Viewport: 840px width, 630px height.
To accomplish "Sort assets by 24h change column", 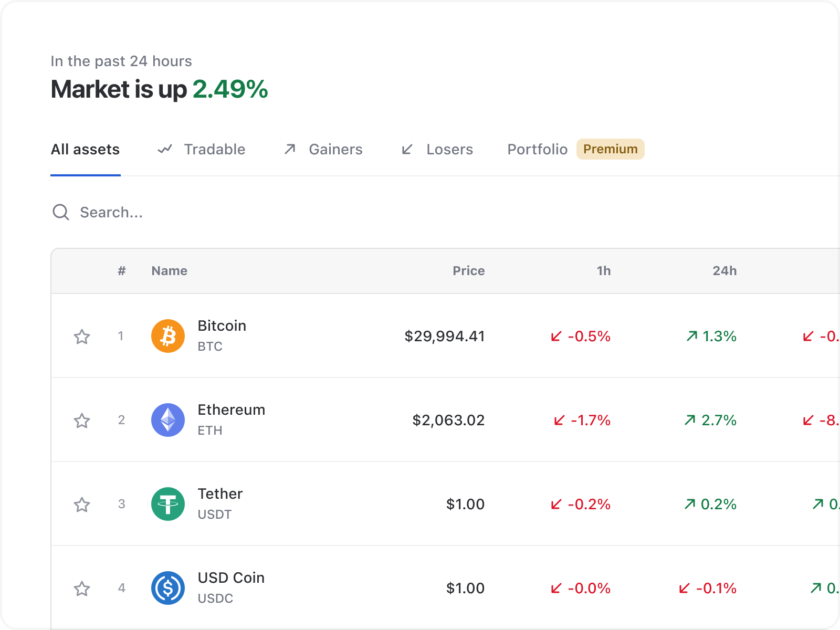I will pyautogui.click(x=724, y=271).
